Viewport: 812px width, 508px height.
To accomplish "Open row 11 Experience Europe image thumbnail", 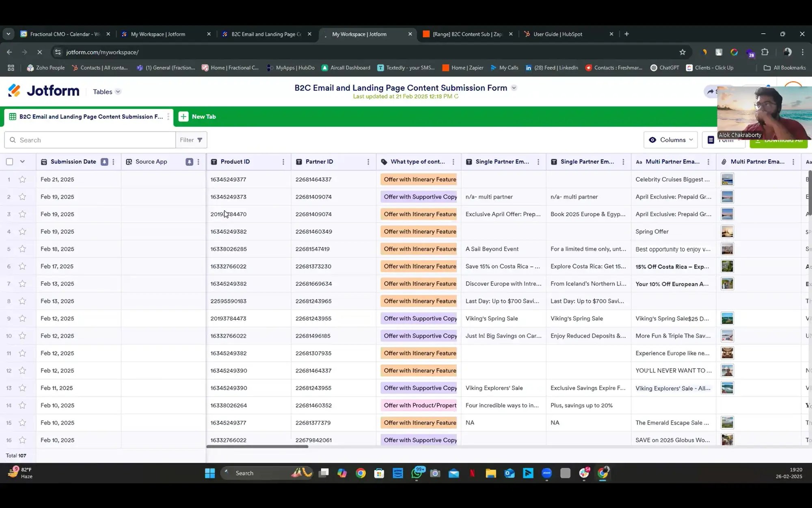I will 727,353.
